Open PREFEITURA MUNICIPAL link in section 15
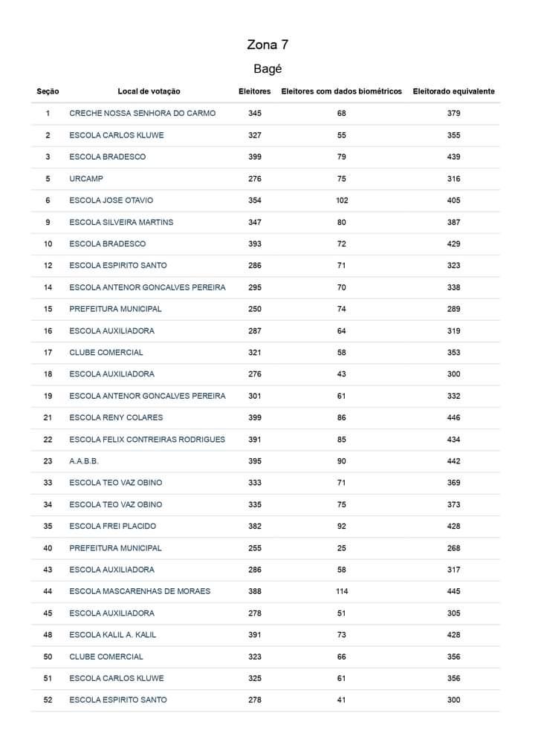Screen dimensions: 535x756 [x=115, y=309]
